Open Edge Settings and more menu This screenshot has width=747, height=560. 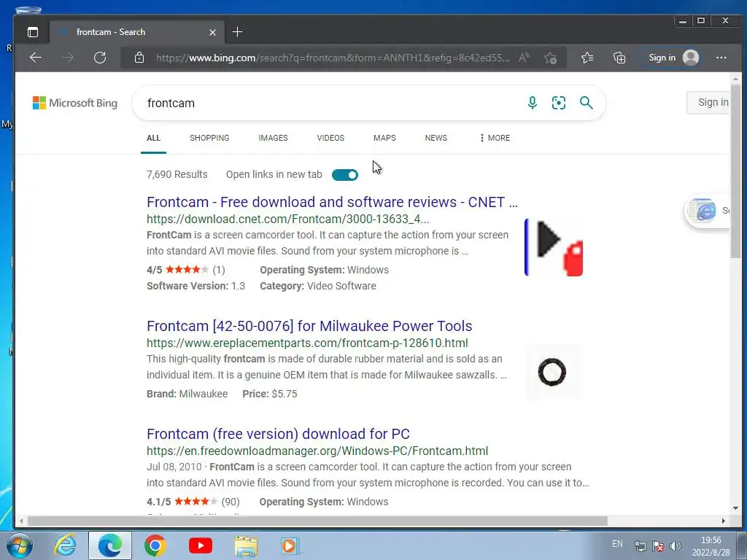721,58
